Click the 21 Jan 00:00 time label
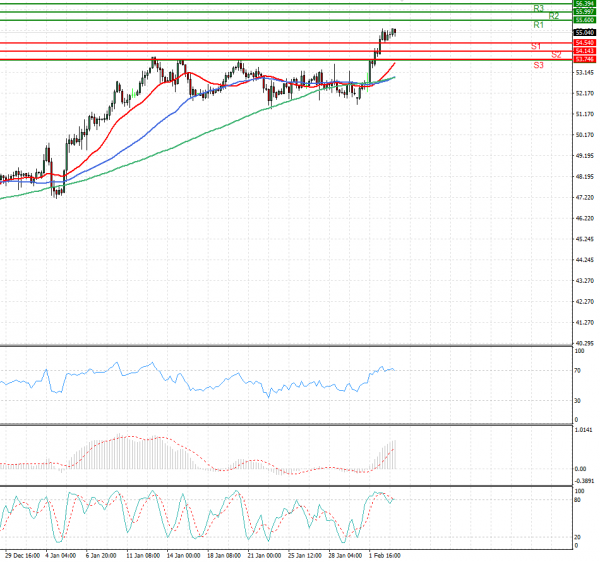 pyautogui.click(x=264, y=555)
